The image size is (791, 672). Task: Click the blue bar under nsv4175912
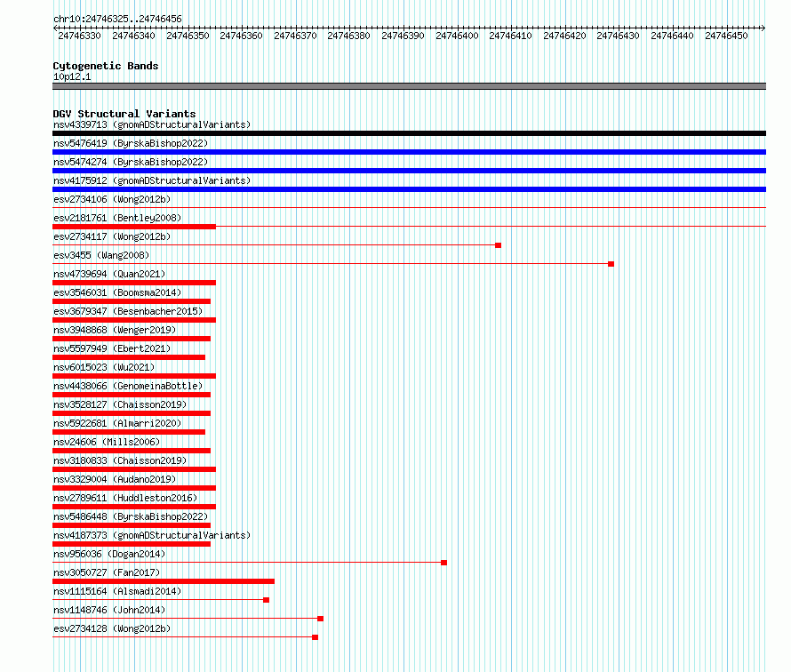(409, 189)
